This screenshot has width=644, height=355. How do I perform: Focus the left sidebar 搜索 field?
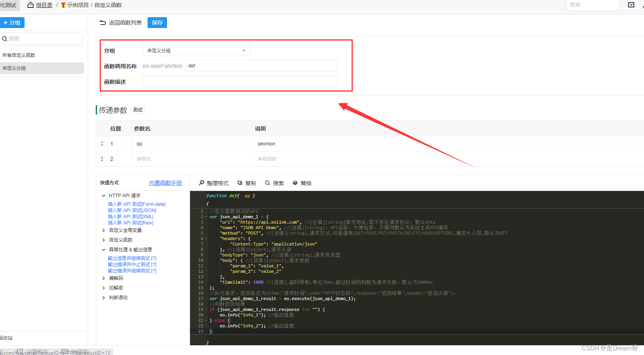[x=42, y=39]
